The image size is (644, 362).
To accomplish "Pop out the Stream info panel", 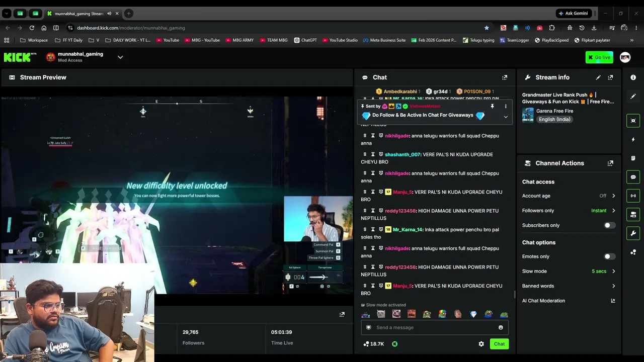I will [x=610, y=77].
